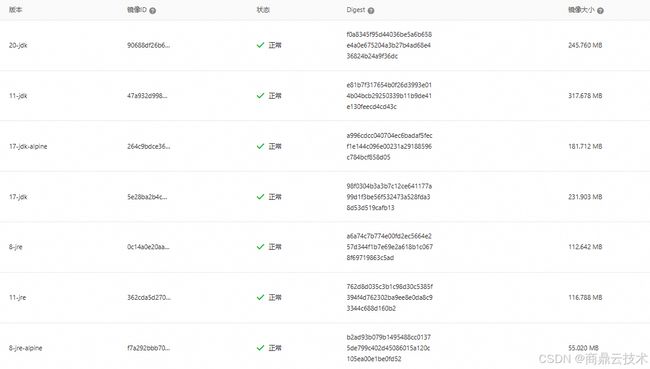The height and width of the screenshot is (369, 650).
Task: Click image ID f7a292bbb70...
Action: pyautogui.click(x=148, y=348)
